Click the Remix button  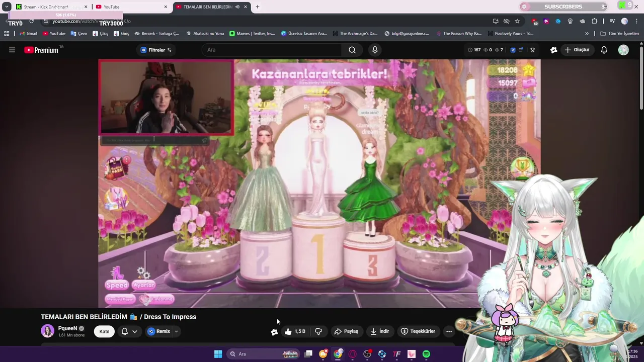(159, 331)
